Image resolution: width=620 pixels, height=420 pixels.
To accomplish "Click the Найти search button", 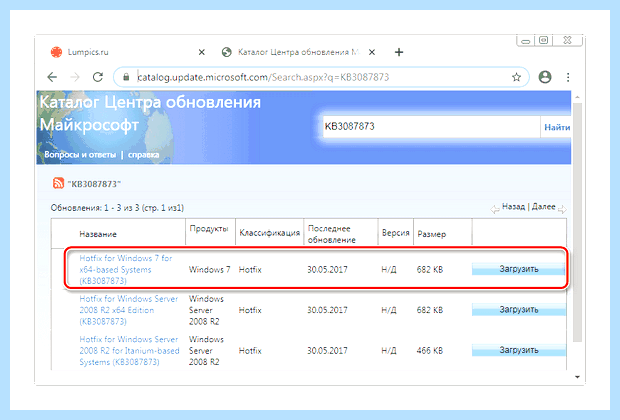I will pos(557,127).
